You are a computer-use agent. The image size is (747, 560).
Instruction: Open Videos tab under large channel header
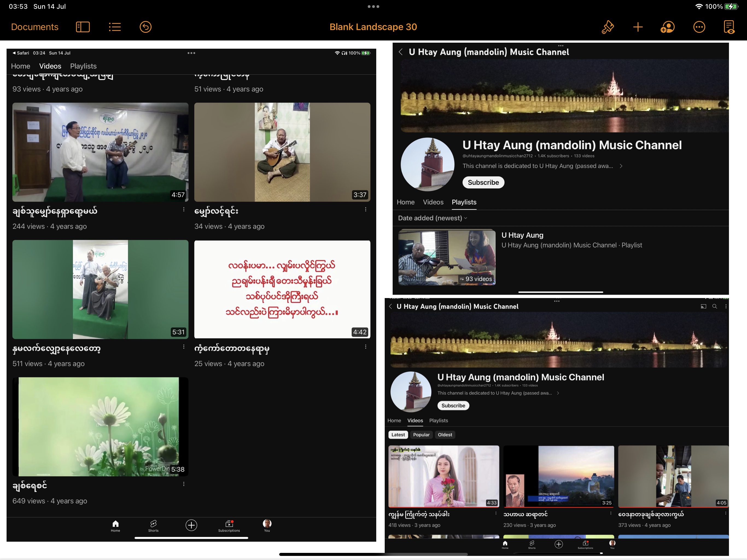pos(433,202)
